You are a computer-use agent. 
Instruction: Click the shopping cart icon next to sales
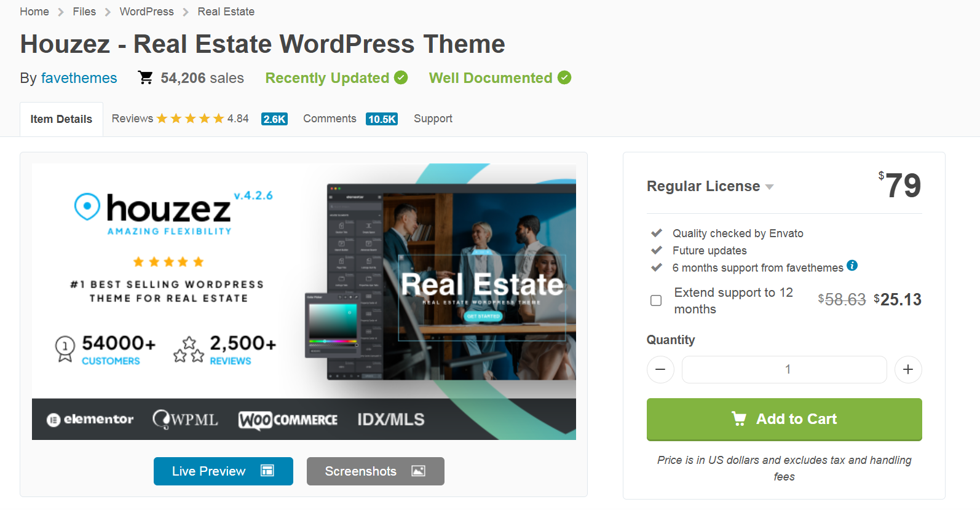click(146, 78)
